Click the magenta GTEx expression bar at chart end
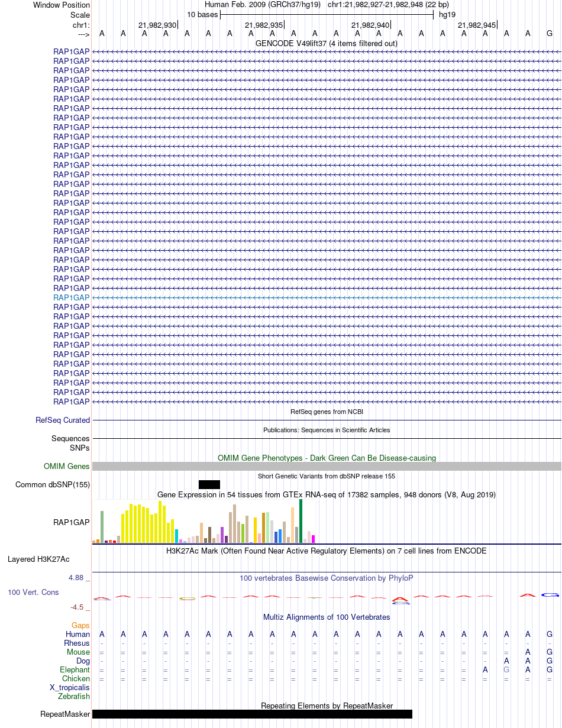 [x=314, y=539]
